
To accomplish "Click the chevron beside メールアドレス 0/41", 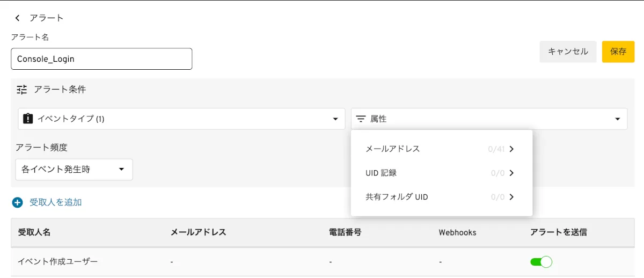I will (511, 149).
